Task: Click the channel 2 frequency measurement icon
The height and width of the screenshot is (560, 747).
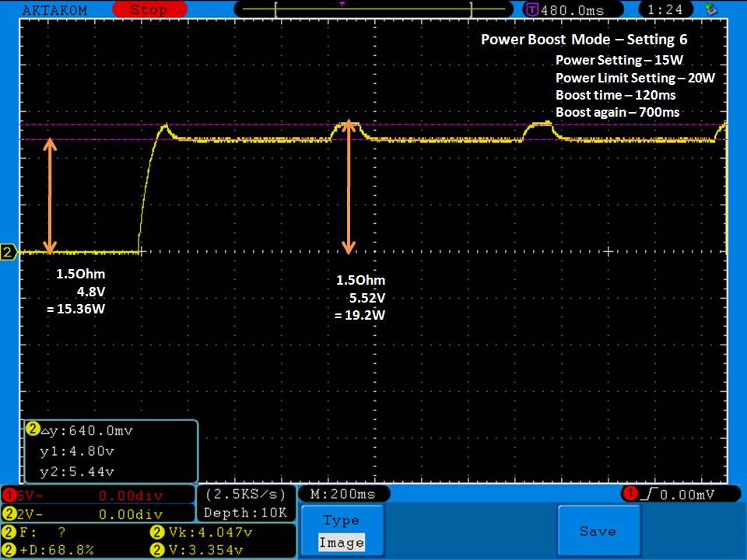Action: click(x=9, y=533)
